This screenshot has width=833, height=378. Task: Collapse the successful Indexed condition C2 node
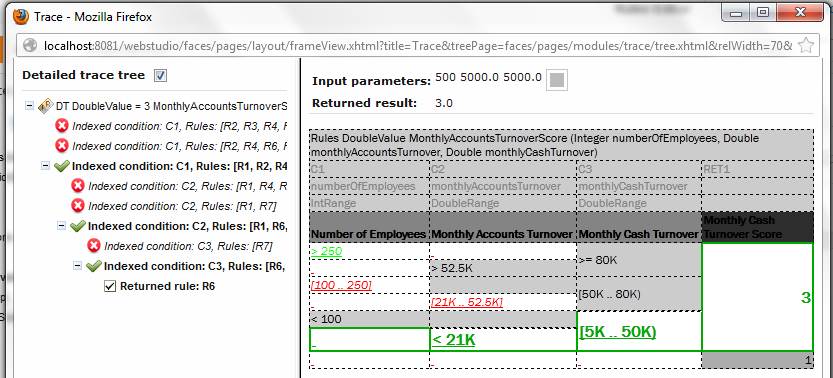point(61,226)
